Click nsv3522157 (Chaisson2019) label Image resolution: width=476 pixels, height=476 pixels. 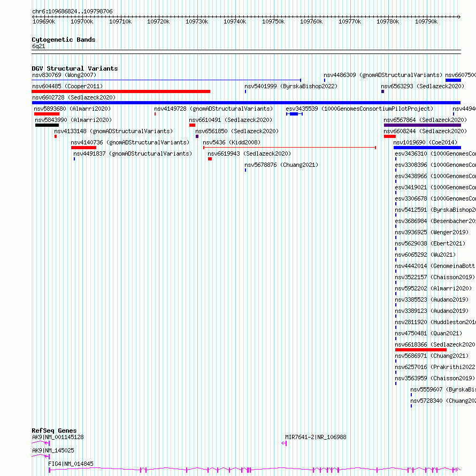tap(435, 277)
